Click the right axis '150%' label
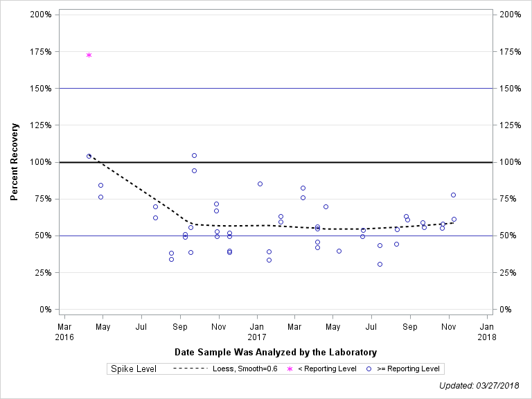 [511, 89]
